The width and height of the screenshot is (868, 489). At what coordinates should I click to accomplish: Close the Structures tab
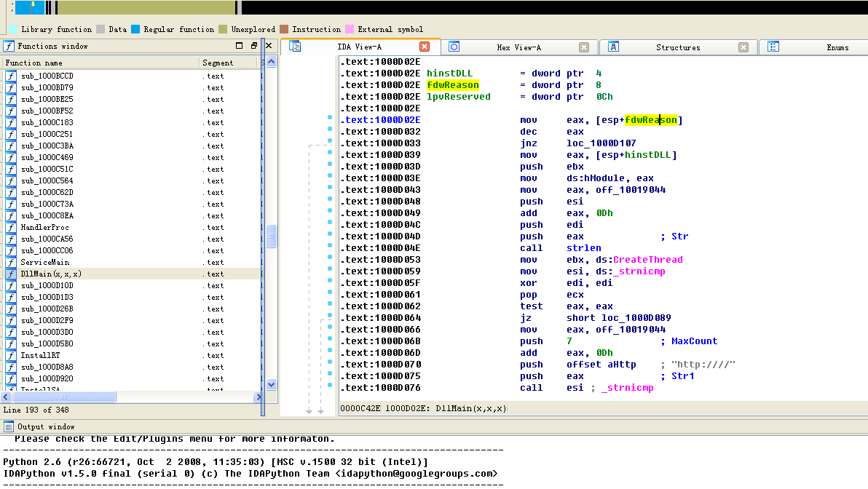[743, 47]
